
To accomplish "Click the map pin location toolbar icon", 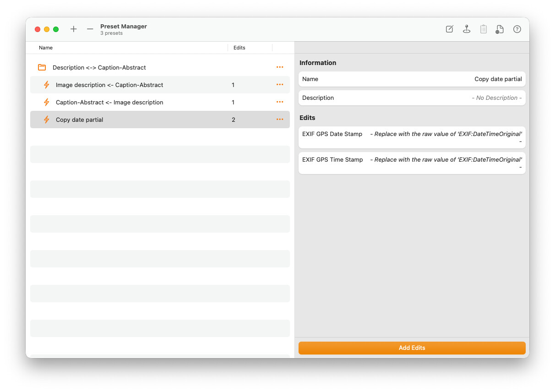I will tap(466, 29).
